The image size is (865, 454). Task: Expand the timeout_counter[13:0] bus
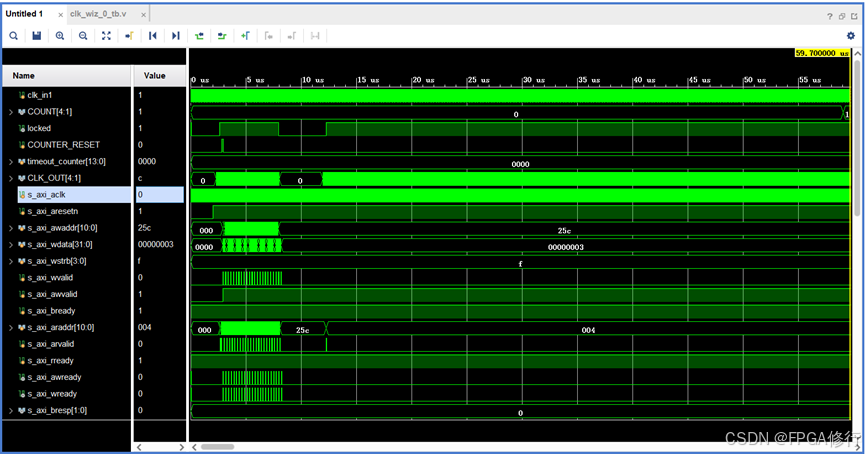(10, 162)
